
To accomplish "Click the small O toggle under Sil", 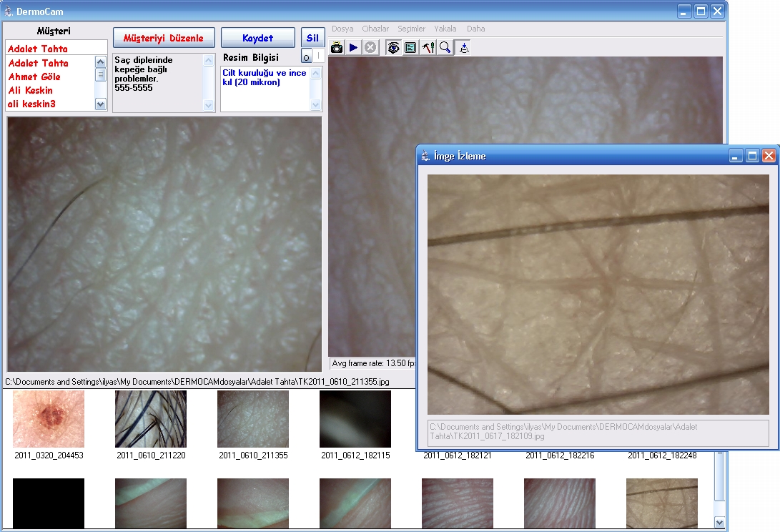I will tap(306, 57).
